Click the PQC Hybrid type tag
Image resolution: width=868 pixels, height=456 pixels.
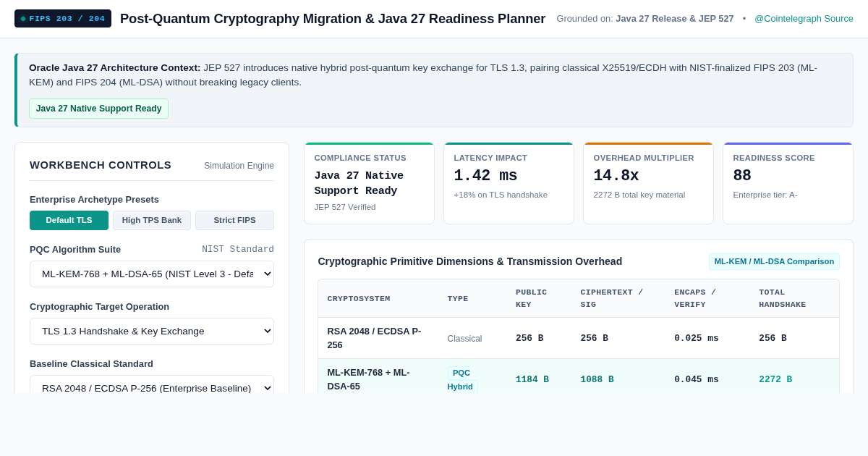(x=462, y=379)
